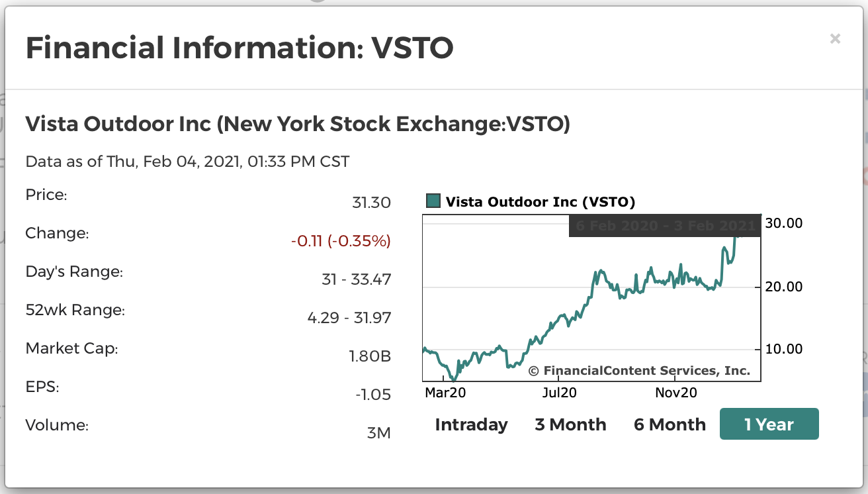Select the 6 Month chart range
Image resolution: width=868 pixels, height=494 pixels.
click(x=670, y=424)
